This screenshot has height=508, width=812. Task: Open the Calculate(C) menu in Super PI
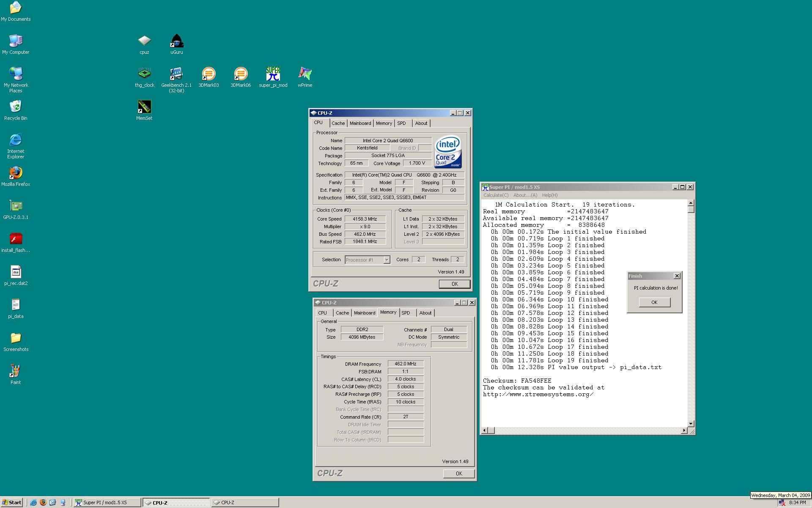(x=496, y=195)
